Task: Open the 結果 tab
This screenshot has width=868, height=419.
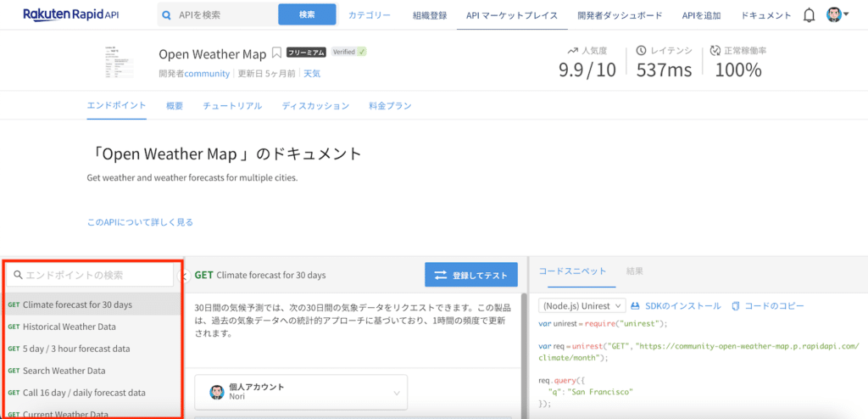Action: pos(634,271)
